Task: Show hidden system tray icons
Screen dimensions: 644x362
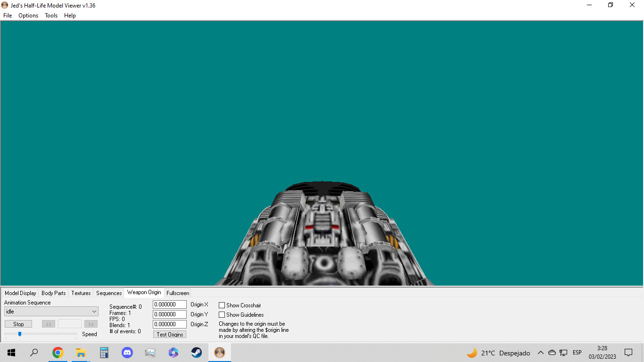Action: 541,353
